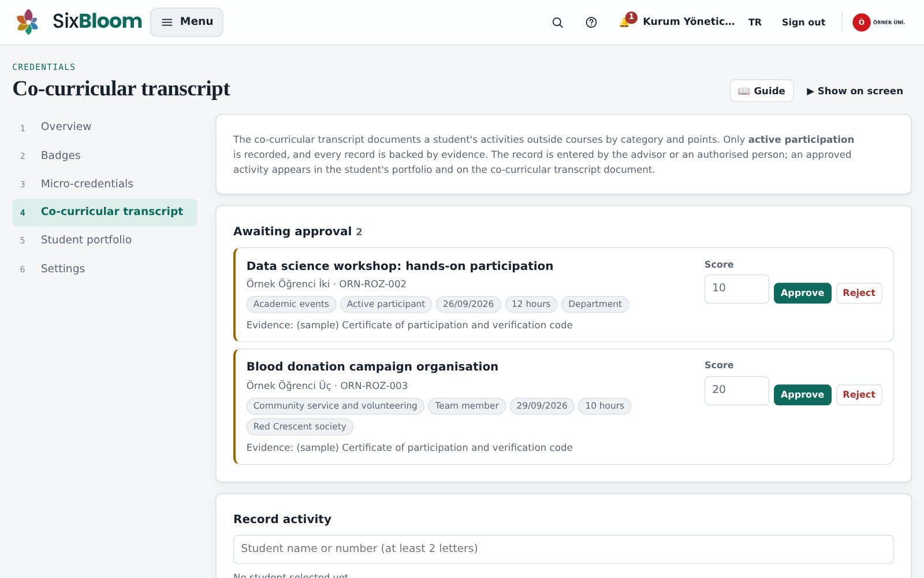The height and width of the screenshot is (578, 924).
Task: Go to Overview section
Action: coord(105,127)
